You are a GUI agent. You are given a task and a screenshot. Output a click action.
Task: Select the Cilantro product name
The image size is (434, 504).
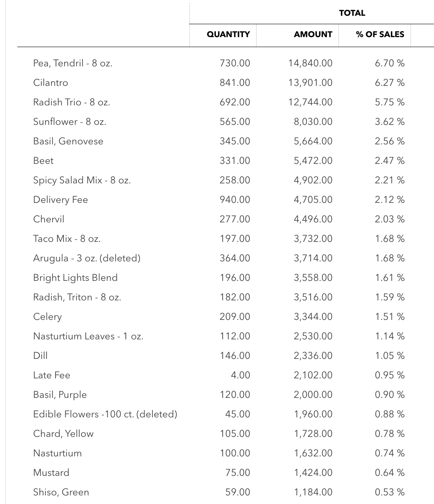(51, 82)
